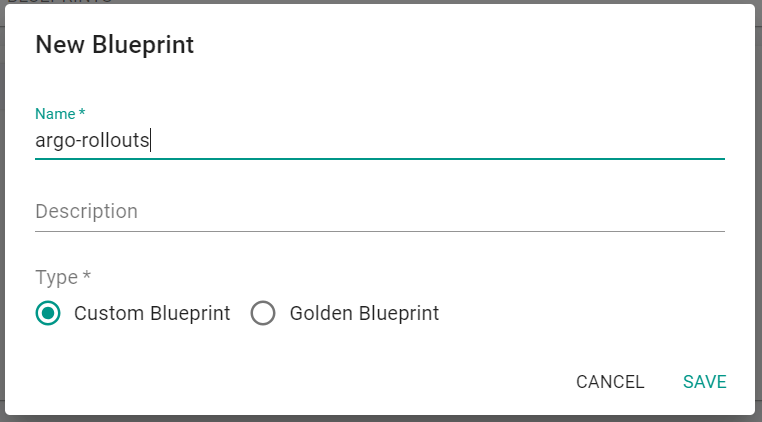Click the Name * field label
The image size is (762, 422).
[x=60, y=114]
